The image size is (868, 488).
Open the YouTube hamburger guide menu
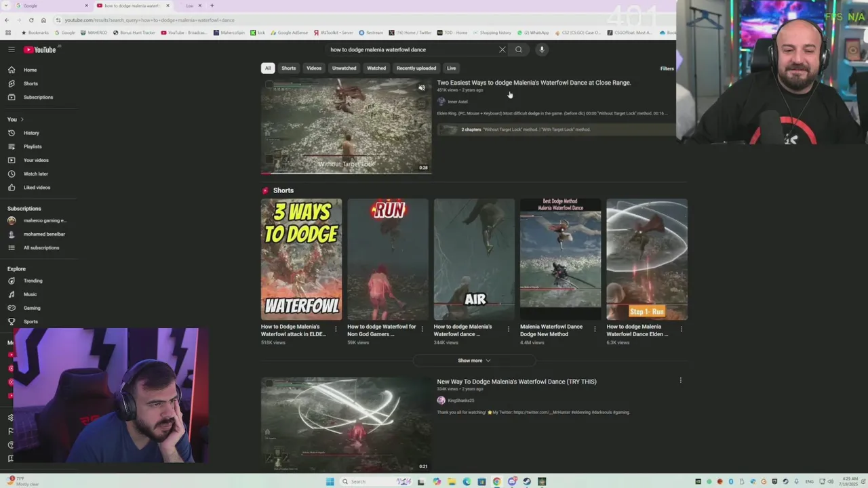(x=12, y=49)
